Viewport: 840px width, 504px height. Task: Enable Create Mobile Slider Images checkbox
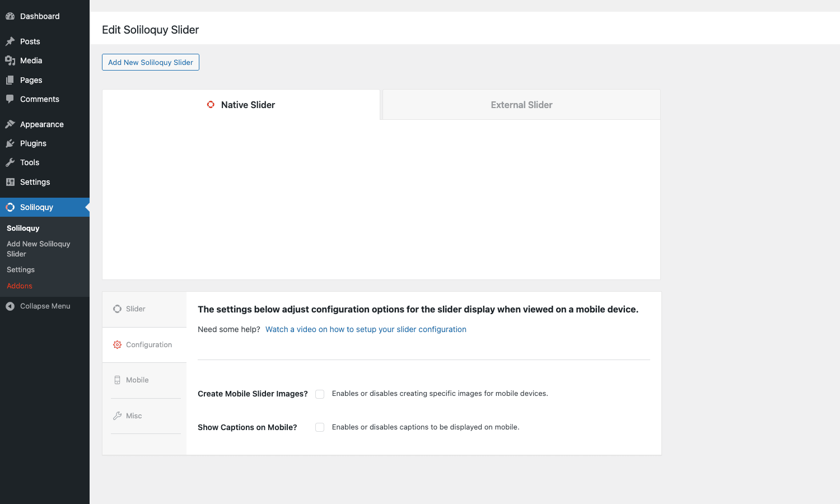[320, 394]
